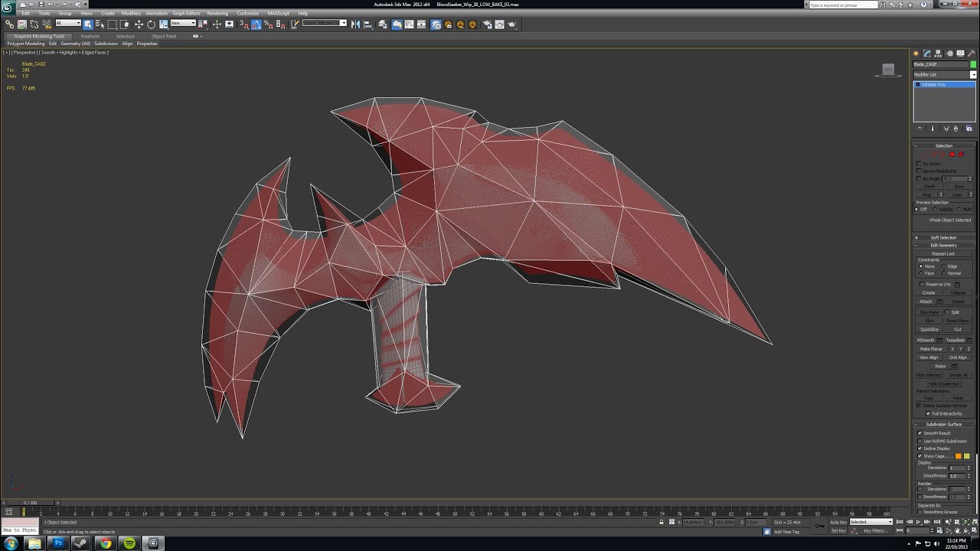980x551 pixels.
Task: Open the Create command panel tab
Action: coord(915,54)
